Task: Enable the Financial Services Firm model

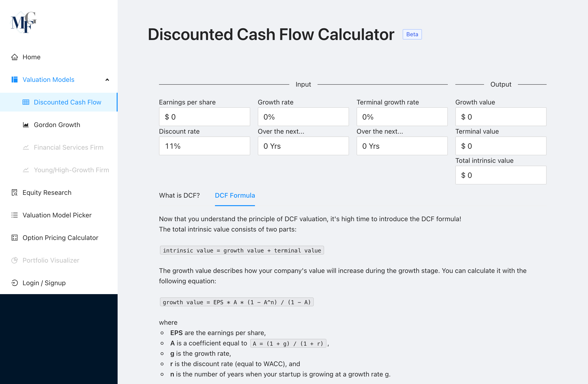Action: coord(69,148)
